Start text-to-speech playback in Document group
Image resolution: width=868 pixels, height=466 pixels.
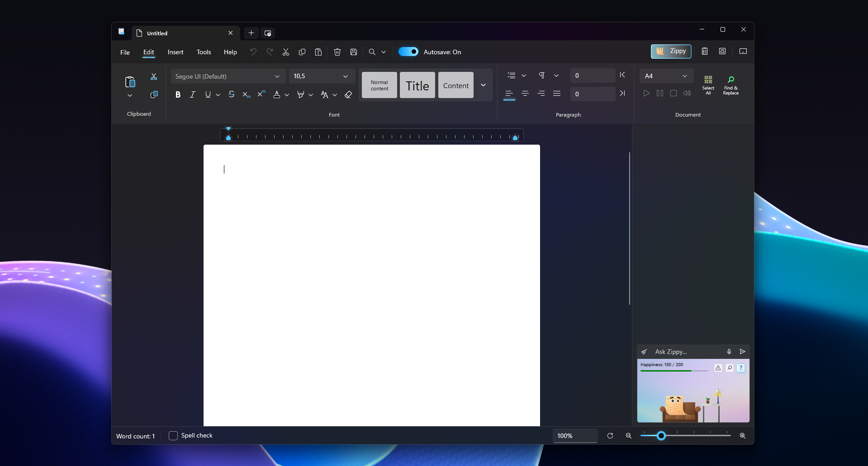(x=646, y=93)
